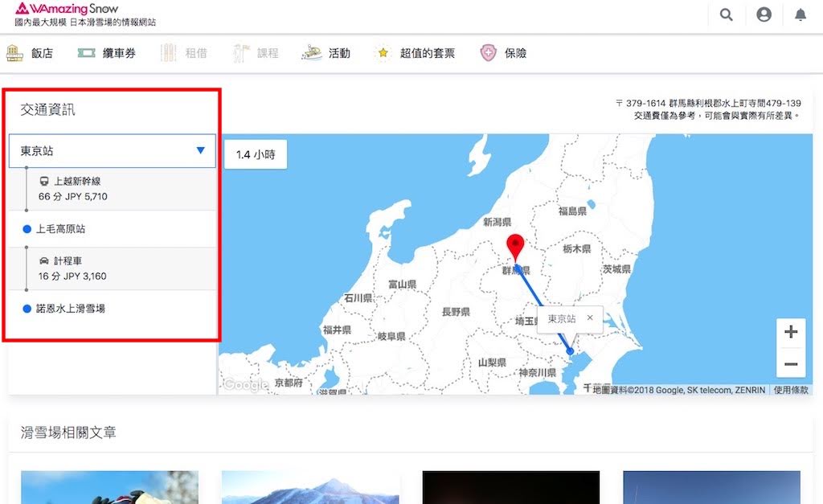Click the site tagline 國內最大規模 日本滑雪場的情報網站
The height and width of the screenshot is (504, 823).
[x=85, y=22]
